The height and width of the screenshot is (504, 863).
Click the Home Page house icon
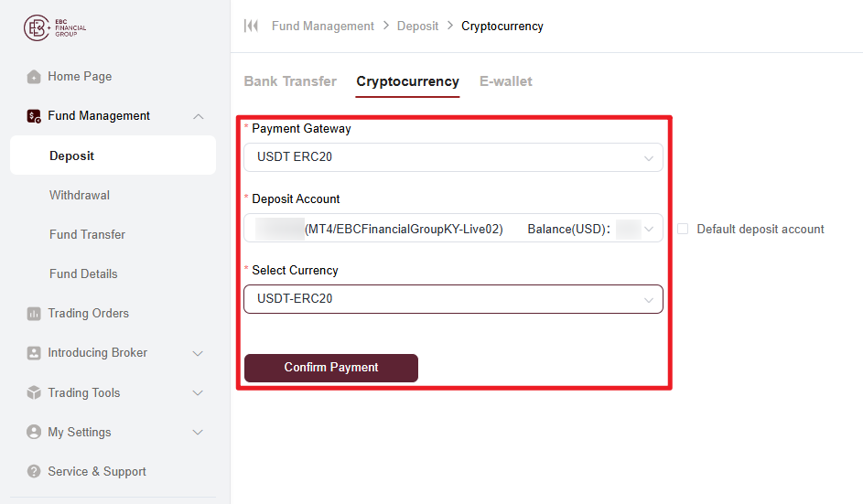(34, 77)
